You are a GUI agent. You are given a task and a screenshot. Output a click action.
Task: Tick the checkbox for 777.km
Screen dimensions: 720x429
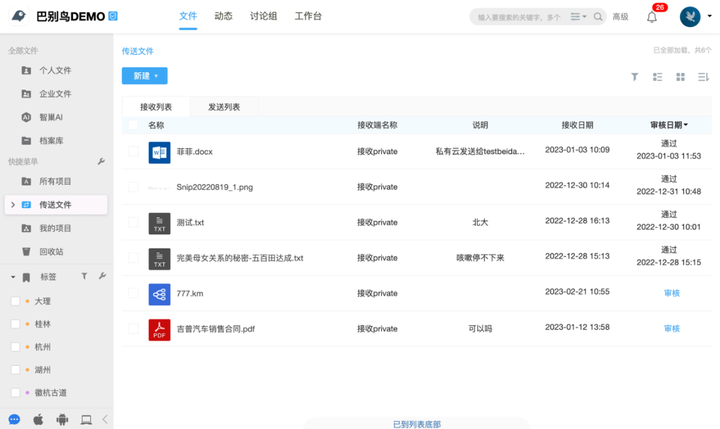pyautogui.click(x=133, y=293)
